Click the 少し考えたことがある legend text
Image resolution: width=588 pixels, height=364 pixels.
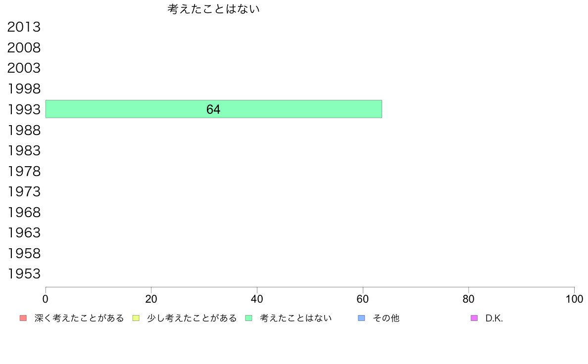click(x=192, y=318)
